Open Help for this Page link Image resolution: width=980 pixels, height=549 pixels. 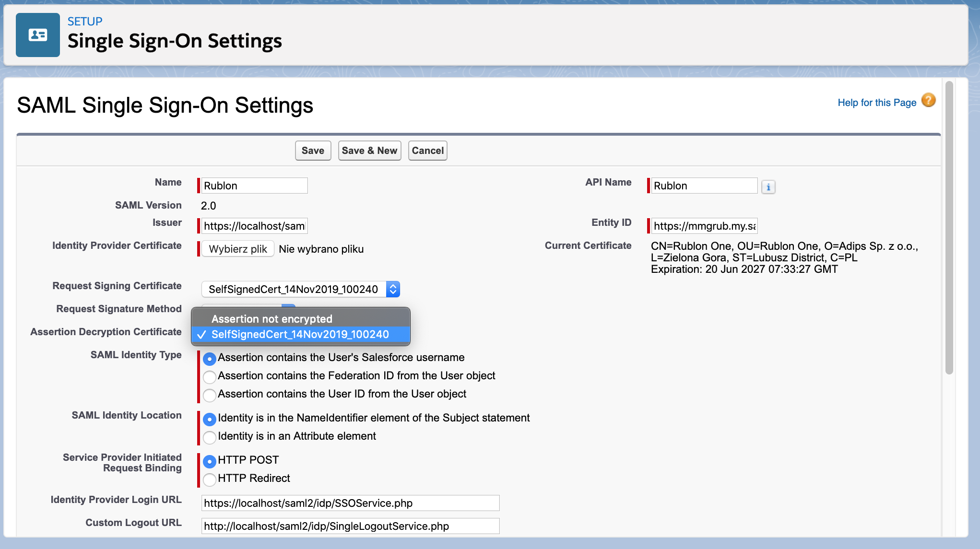click(876, 103)
